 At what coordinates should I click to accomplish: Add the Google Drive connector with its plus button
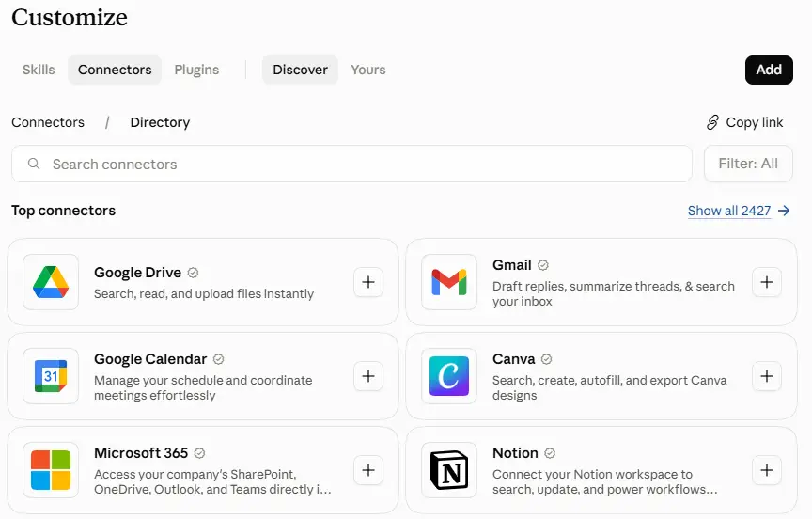tap(368, 282)
